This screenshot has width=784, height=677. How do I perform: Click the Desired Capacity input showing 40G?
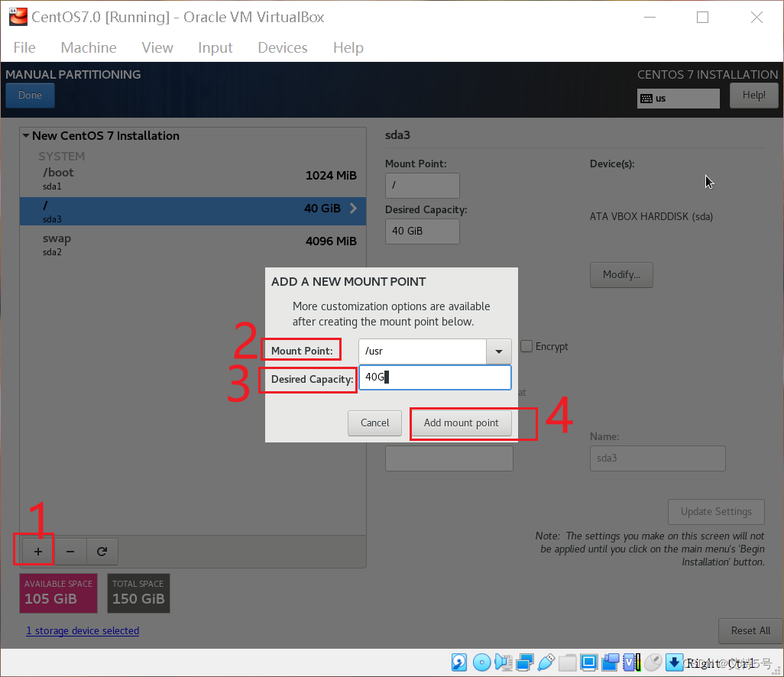pyautogui.click(x=435, y=377)
